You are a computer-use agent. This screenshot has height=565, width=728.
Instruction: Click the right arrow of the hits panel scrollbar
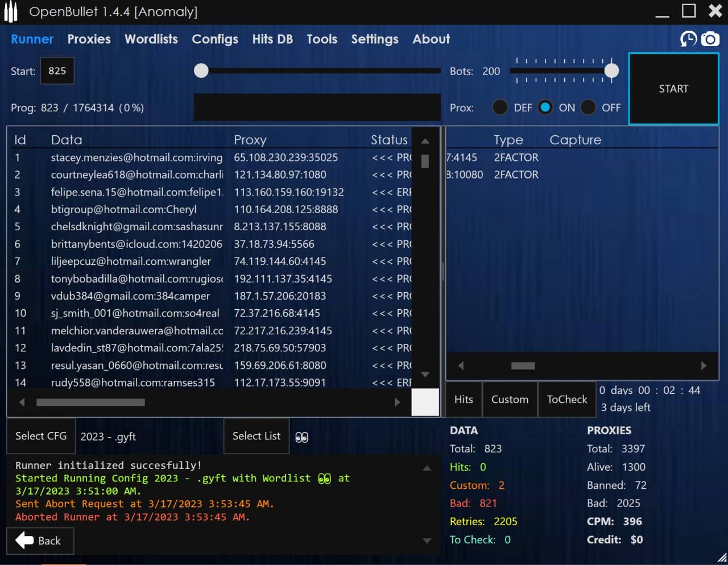point(704,365)
